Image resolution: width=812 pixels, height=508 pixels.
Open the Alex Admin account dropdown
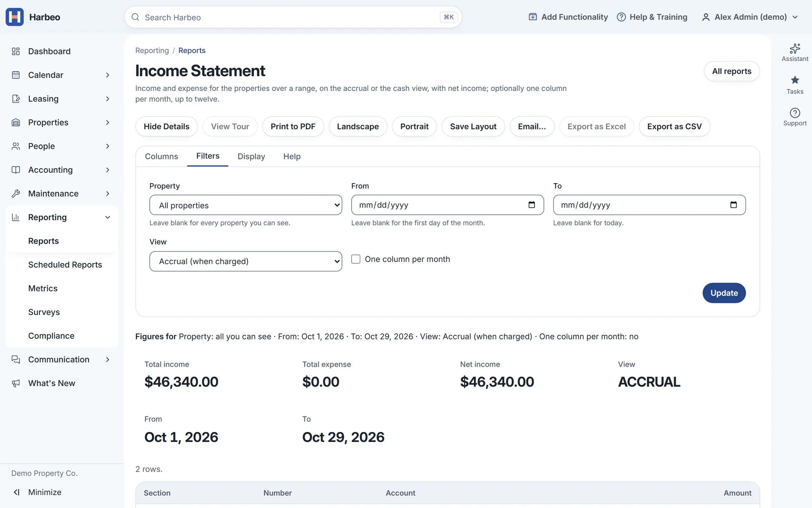(x=750, y=17)
